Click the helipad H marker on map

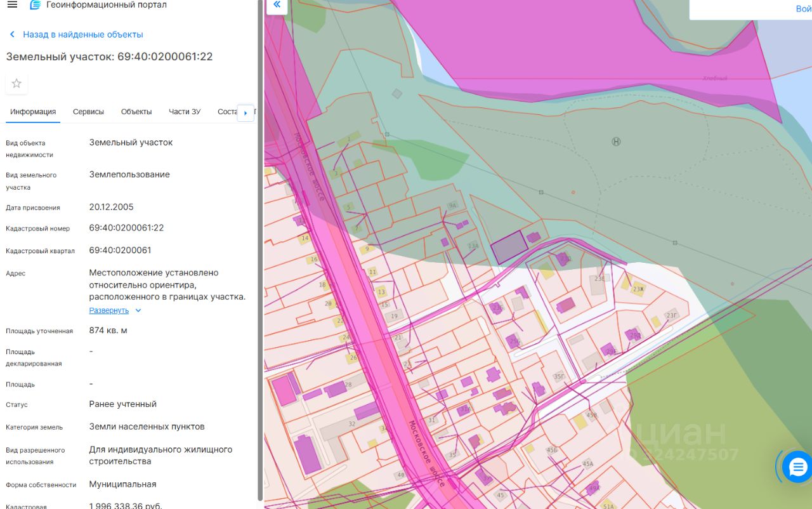(616, 142)
